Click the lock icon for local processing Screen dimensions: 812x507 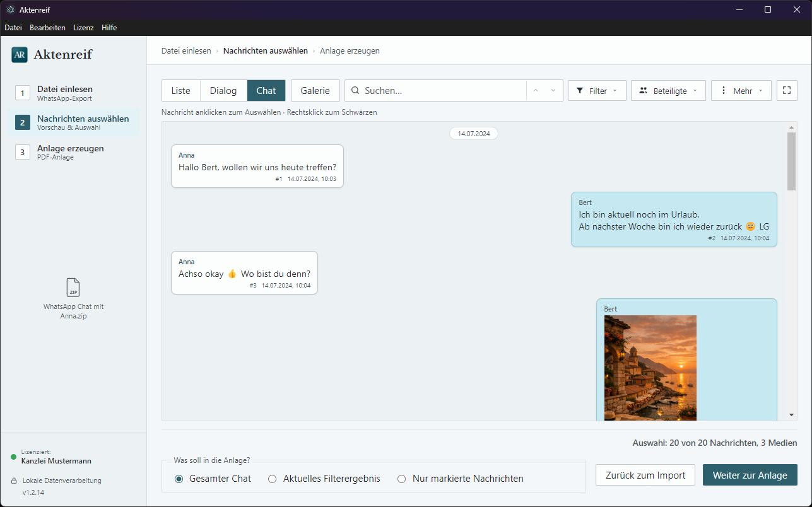point(13,481)
